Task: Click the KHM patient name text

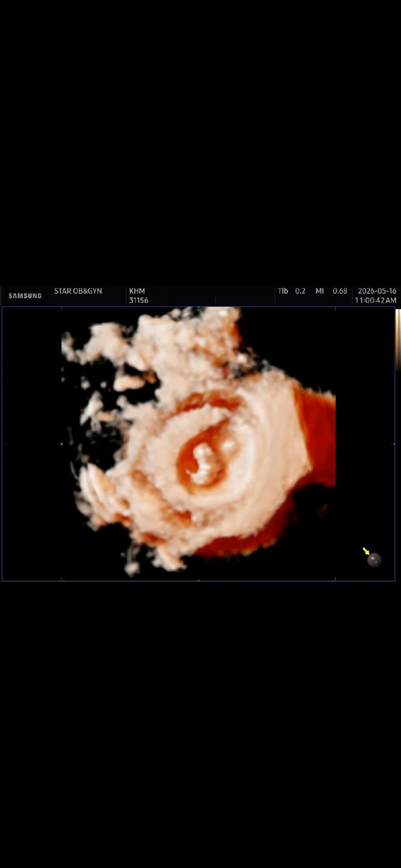Action: point(137,291)
